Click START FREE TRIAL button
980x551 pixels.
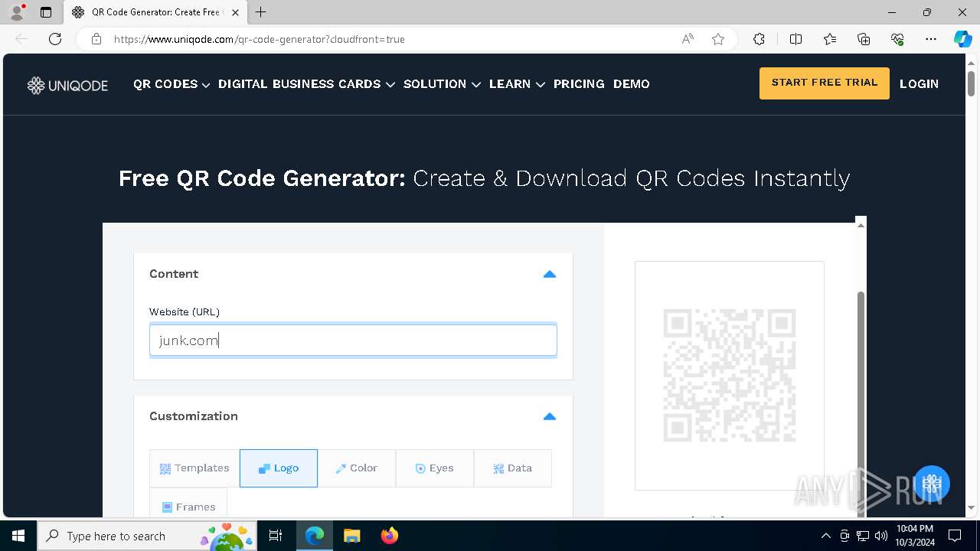[x=825, y=83]
